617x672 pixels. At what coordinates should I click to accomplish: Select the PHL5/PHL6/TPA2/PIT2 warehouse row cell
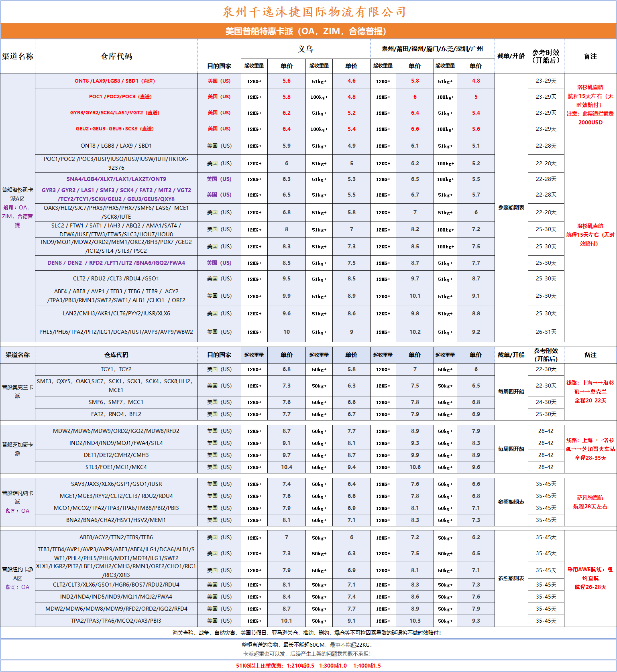(x=116, y=332)
